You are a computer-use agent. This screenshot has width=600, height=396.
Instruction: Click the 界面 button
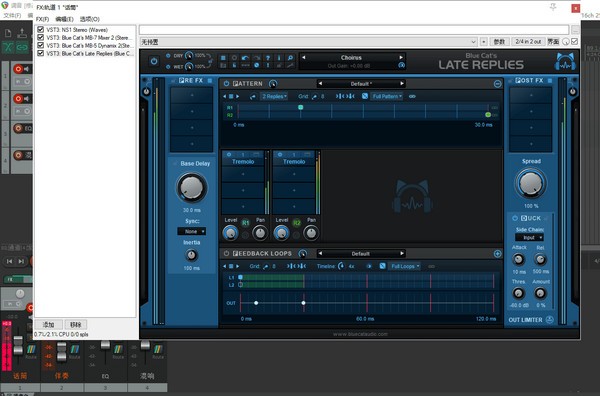coord(553,42)
